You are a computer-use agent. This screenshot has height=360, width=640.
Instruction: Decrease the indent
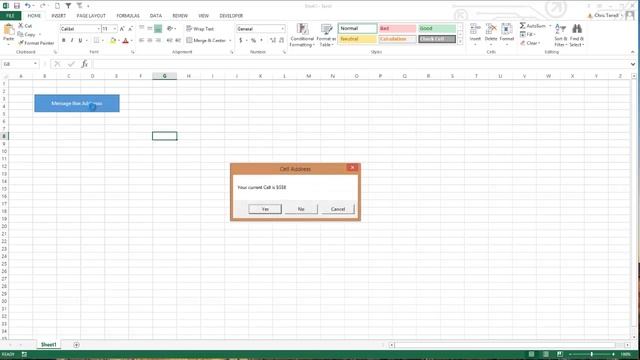pos(169,40)
